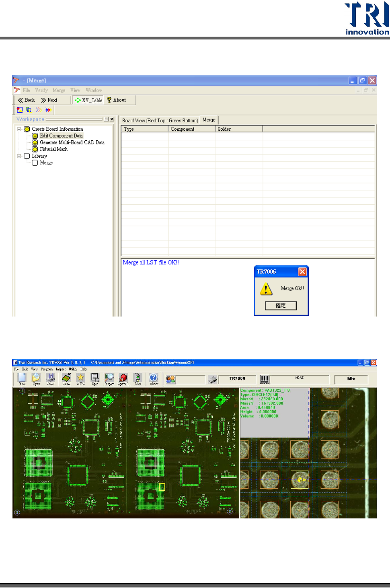This screenshot has width=390, height=588.
Task: Click the chip model icon
Action: [212, 379]
